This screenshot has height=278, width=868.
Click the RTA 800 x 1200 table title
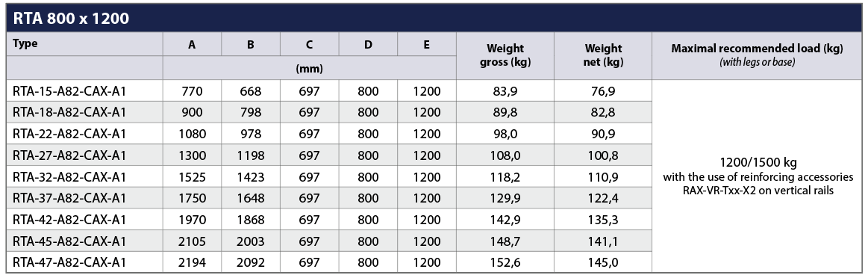[x=71, y=19]
